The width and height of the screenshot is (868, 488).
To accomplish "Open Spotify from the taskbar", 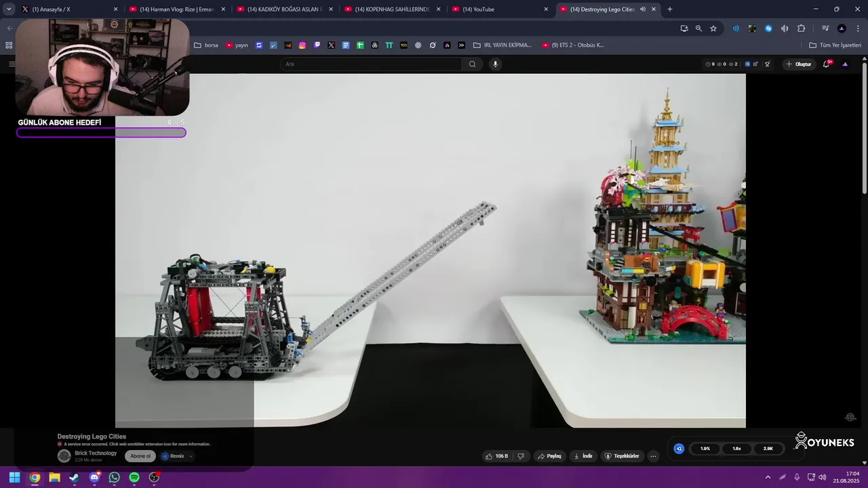I will tap(134, 477).
